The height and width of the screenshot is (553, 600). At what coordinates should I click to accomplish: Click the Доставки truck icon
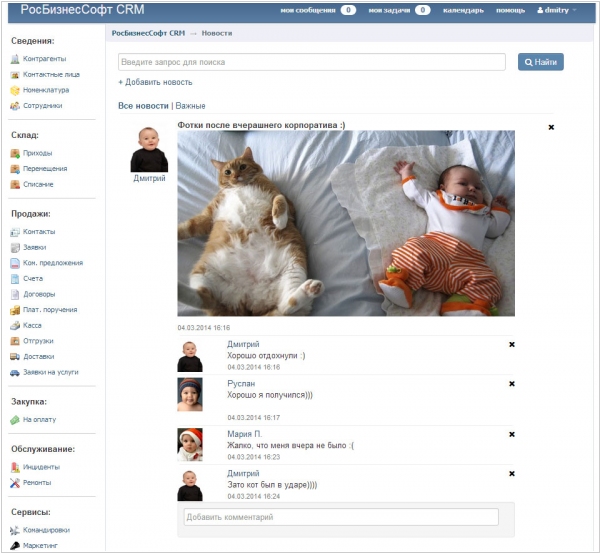[15, 357]
